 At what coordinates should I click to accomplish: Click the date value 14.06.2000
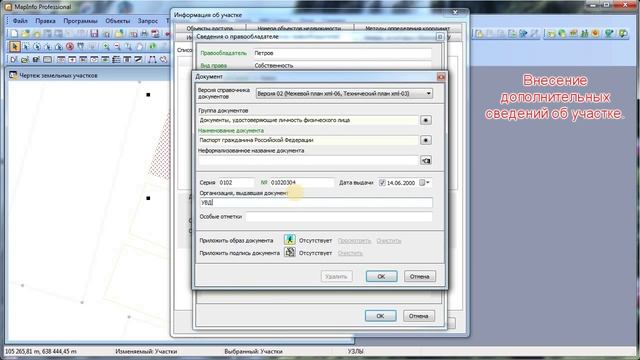pyautogui.click(x=401, y=183)
